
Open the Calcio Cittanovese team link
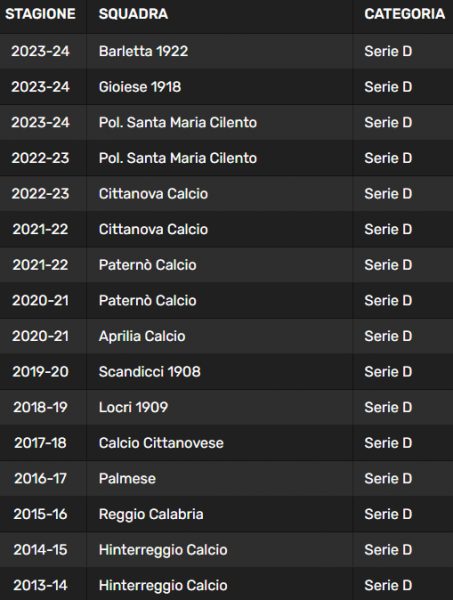pyautogui.click(x=161, y=443)
